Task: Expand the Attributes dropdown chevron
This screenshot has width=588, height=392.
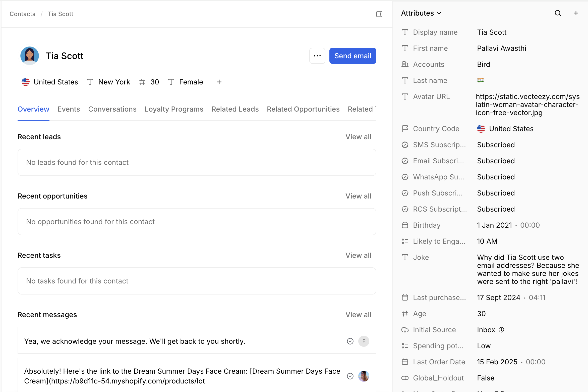Action: 439,13
